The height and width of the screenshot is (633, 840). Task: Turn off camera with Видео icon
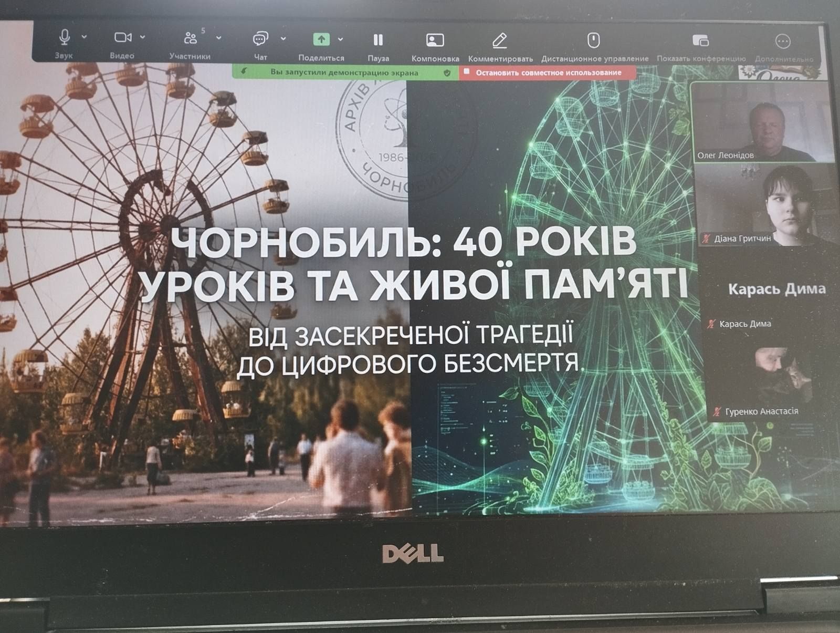click(x=123, y=37)
